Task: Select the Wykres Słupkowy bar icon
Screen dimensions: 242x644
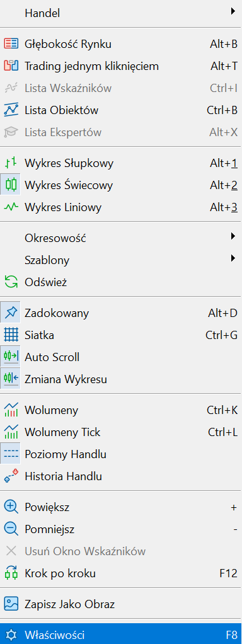Action: [11, 163]
